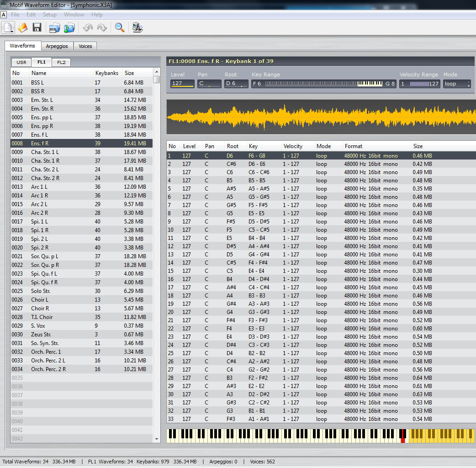Select waveform 0028 T.I. Choir
The width and height of the screenshot is (476, 468).
click(x=81, y=317)
